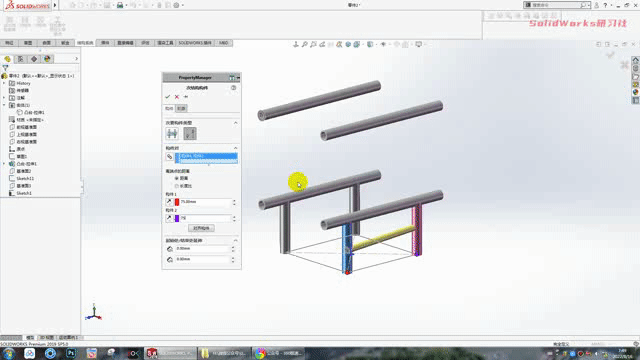Click the stepper arrows of the Member 2 field
The height and width of the screenshot is (360, 640).
(x=234, y=218)
